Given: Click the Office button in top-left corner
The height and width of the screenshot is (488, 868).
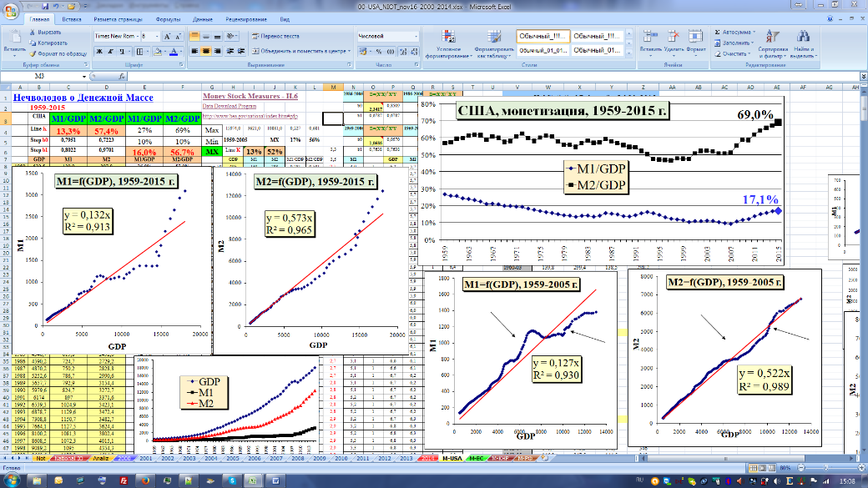Looking at the screenshot, I should click(x=12, y=10).
